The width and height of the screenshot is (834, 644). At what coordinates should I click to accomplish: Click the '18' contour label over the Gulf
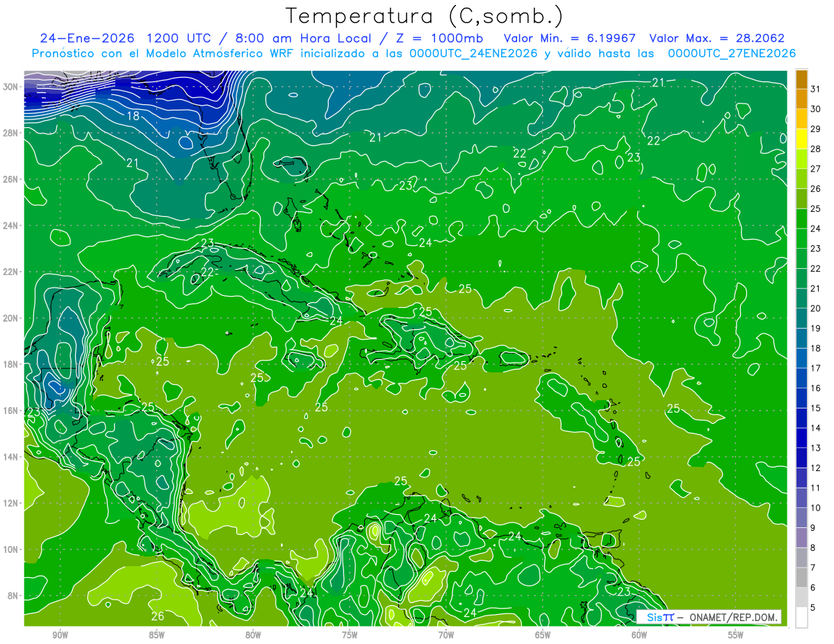(133, 116)
